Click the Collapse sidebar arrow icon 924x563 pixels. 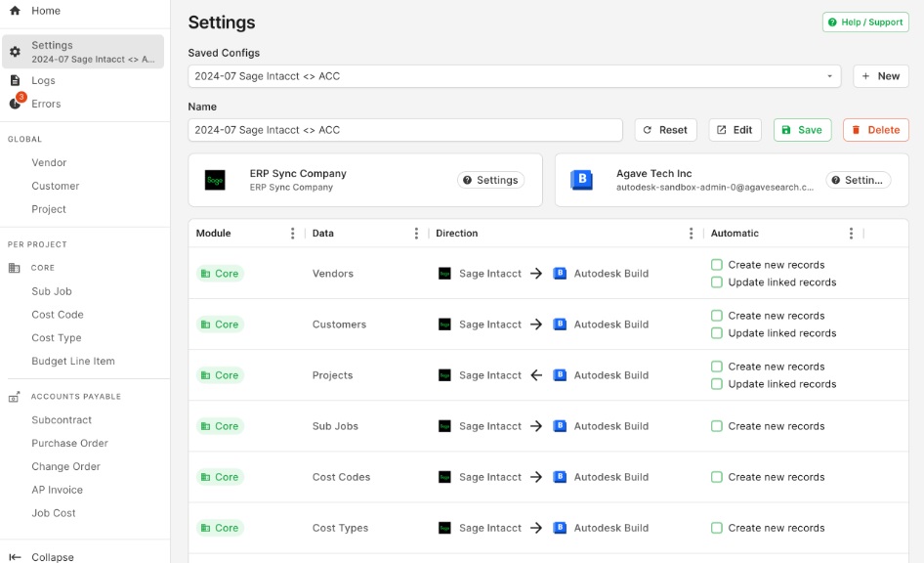(x=15, y=557)
